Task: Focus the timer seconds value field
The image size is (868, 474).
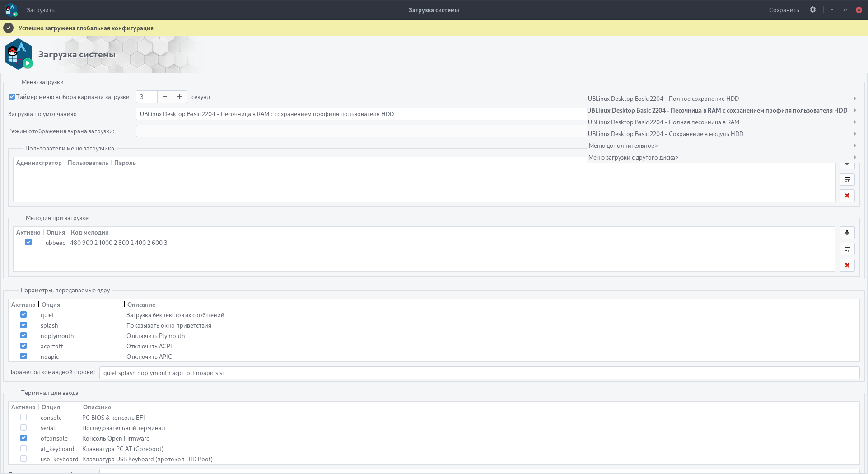Action: tap(147, 97)
